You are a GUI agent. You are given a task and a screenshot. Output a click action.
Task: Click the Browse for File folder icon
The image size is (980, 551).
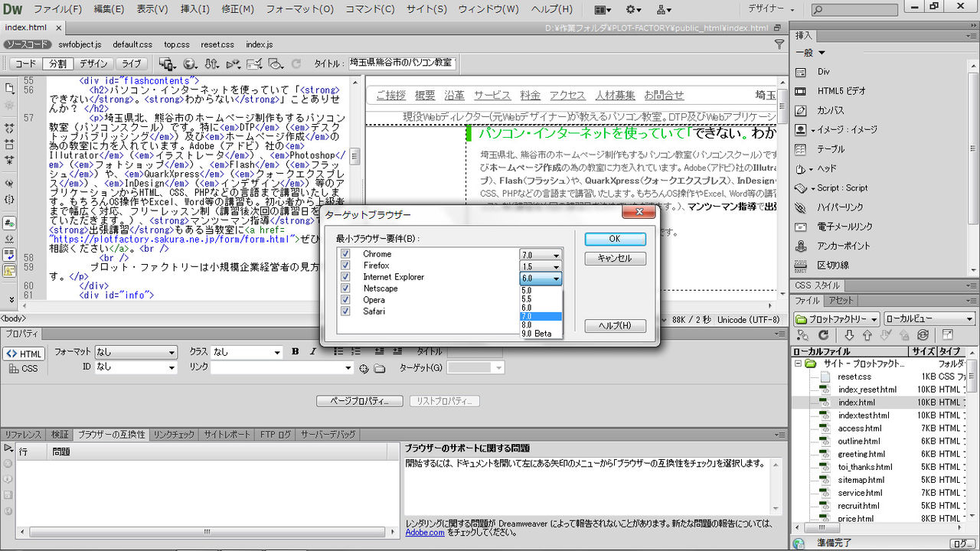[x=380, y=368]
